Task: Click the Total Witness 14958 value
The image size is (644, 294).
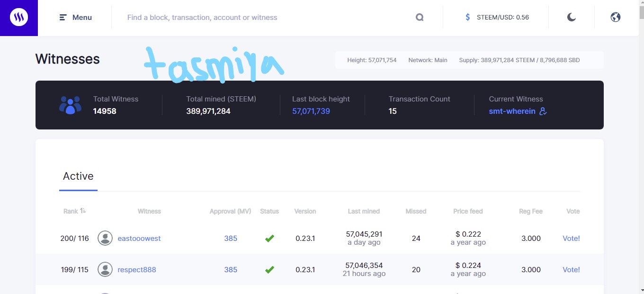Action: coord(105,111)
